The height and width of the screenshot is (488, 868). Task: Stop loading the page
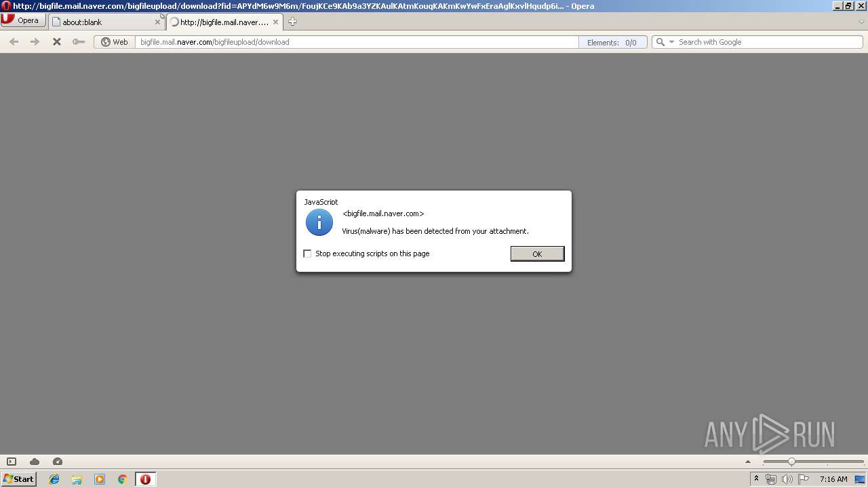(x=57, y=42)
